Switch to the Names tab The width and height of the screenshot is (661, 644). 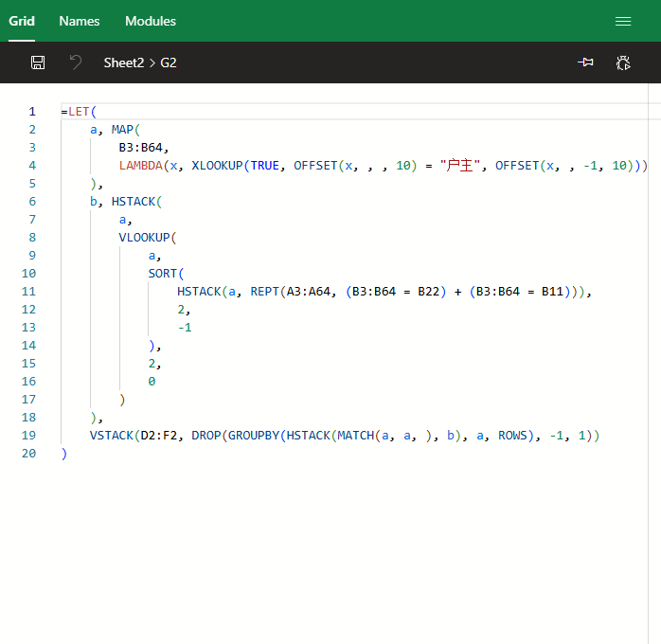tap(80, 21)
